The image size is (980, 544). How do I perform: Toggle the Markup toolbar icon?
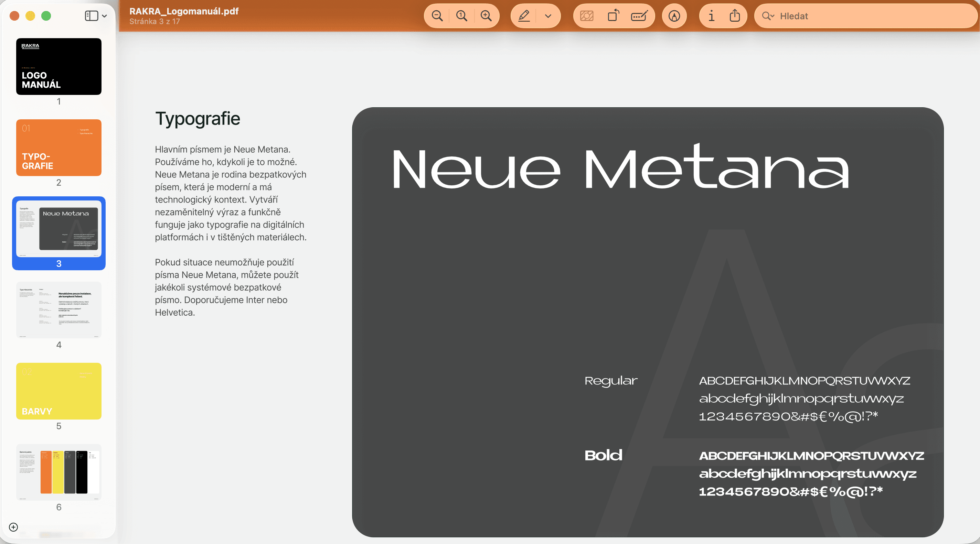[x=674, y=16]
